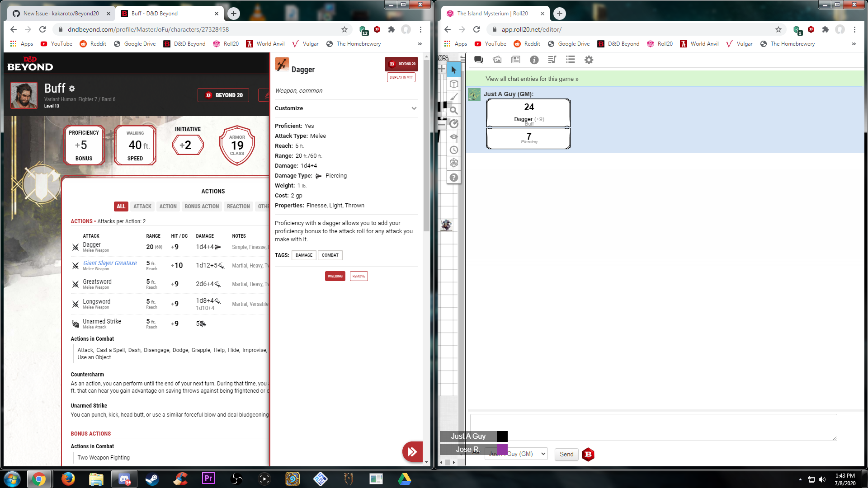Toggle WIELDING on the Dagger
This screenshot has width=868, height=488.
(x=335, y=276)
